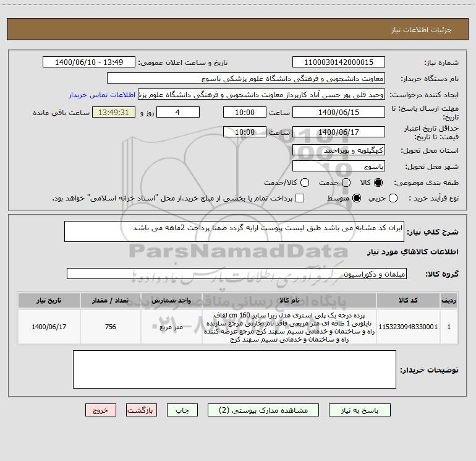476x461 pixels.
Task: Click product code 1153230948330001 cell
Action: [408, 327]
